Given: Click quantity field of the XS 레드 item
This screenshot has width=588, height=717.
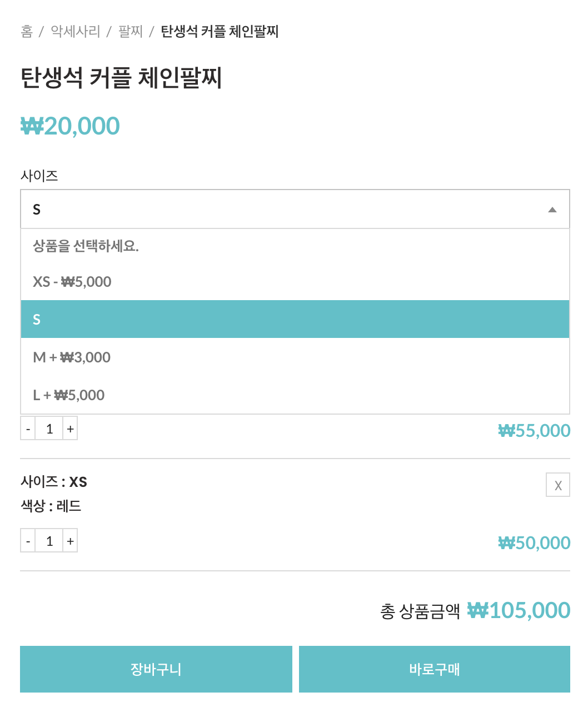Looking at the screenshot, I should point(49,541).
